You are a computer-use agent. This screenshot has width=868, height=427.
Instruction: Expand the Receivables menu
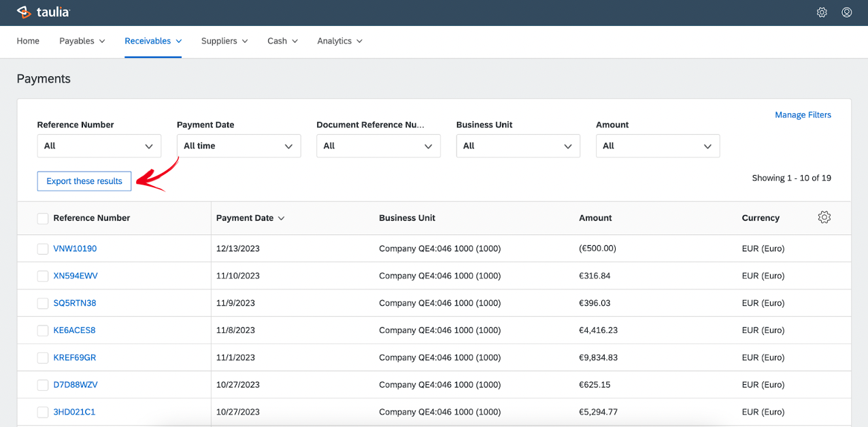pyautogui.click(x=153, y=41)
